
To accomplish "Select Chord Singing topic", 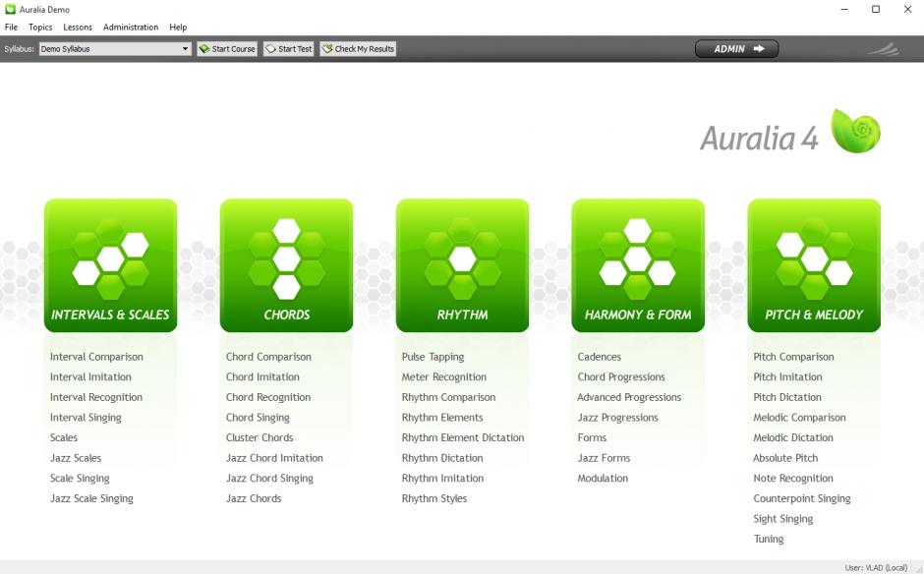I will [258, 418].
